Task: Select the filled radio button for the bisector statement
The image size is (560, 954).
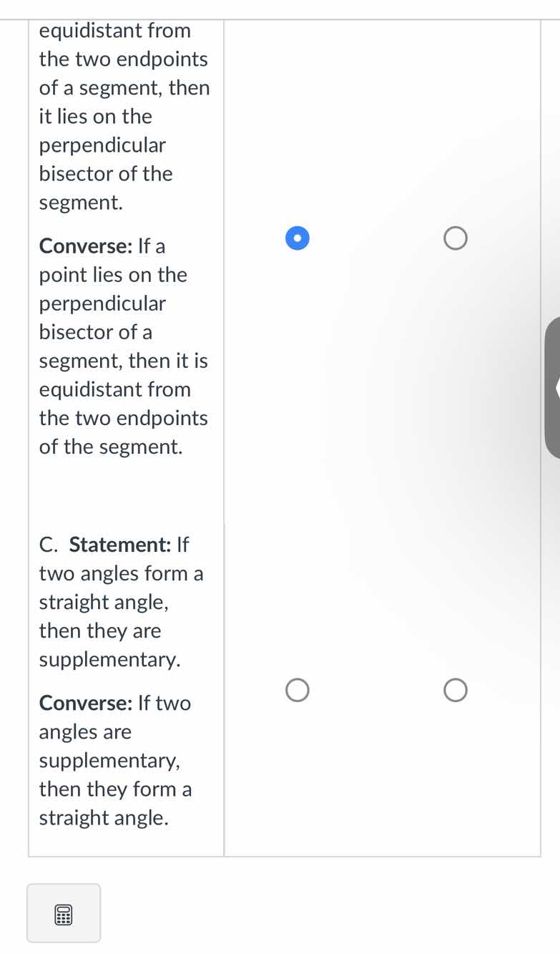Action: pyautogui.click(x=297, y=238)
